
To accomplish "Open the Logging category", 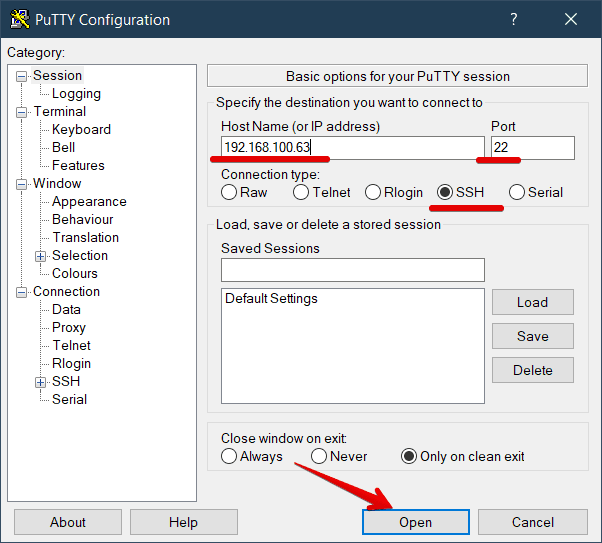I will [76, 94].
